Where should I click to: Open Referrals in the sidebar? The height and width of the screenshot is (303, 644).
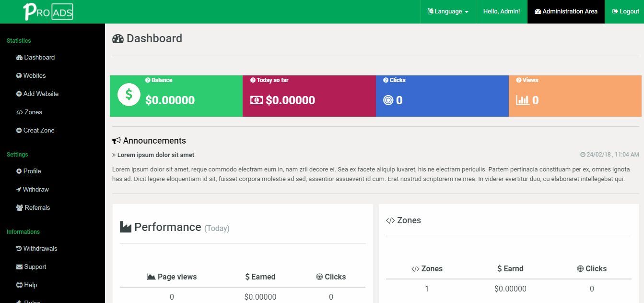click(33, 207)
